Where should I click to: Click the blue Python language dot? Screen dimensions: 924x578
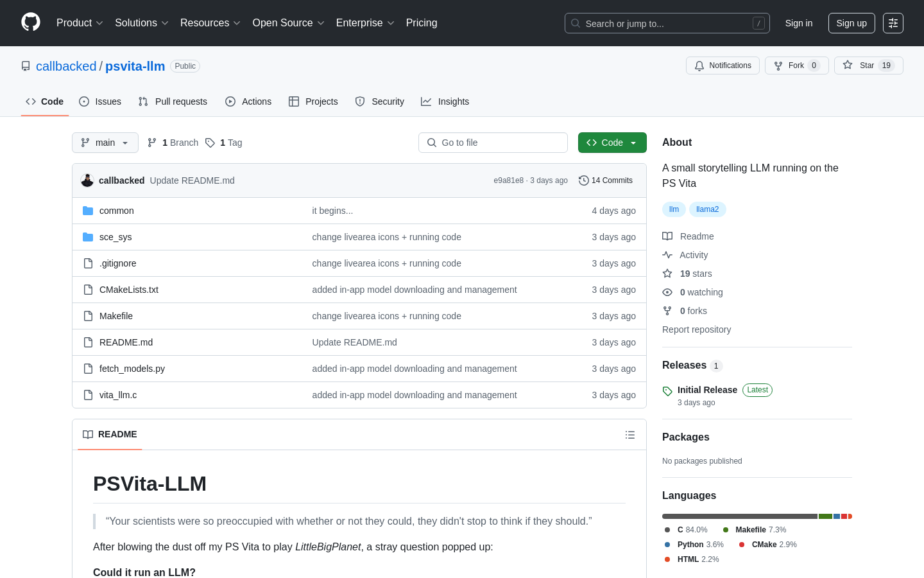(x=667, y=545)
